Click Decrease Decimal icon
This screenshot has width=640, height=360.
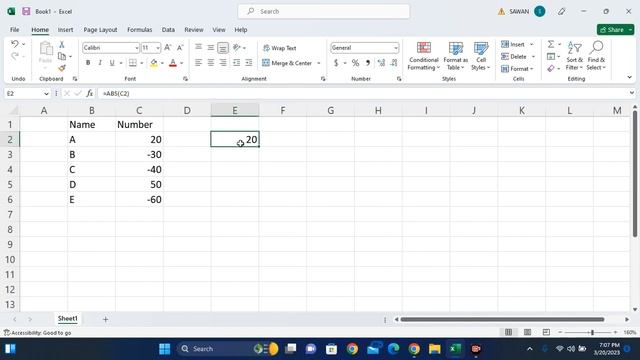coord(394,63)
